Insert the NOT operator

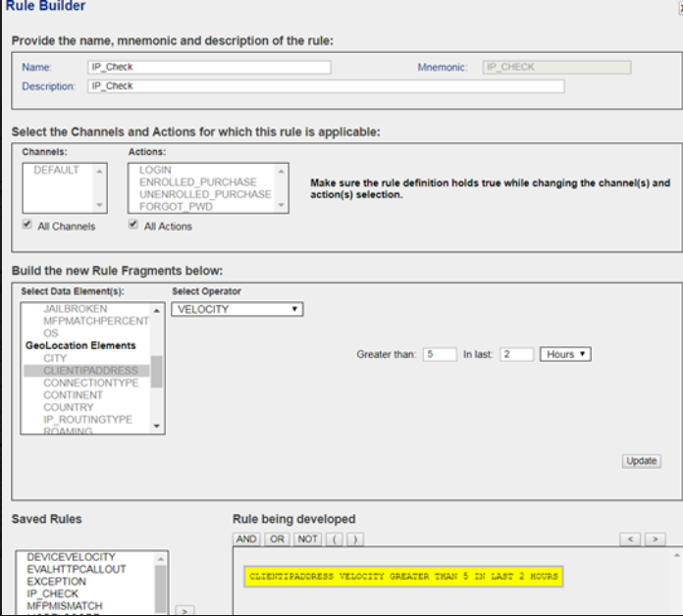[307, 539]
